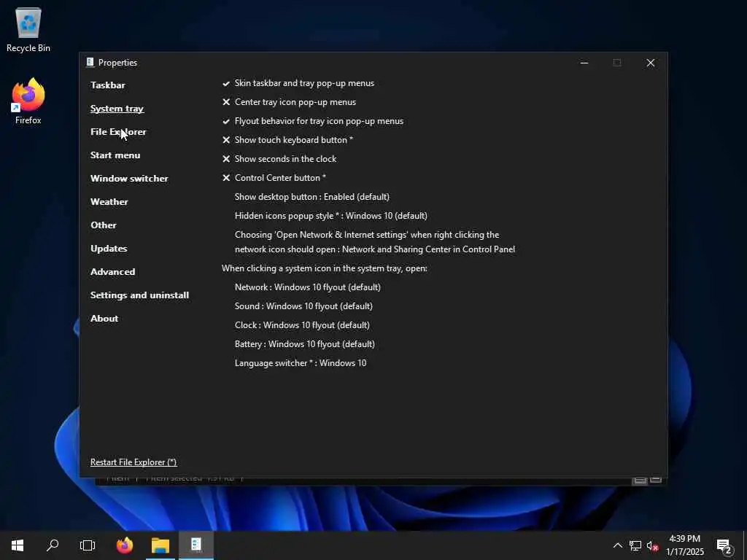Open Settings and uninstall section
This screenshot has width=747, height=560.
[x=139, y=295]
